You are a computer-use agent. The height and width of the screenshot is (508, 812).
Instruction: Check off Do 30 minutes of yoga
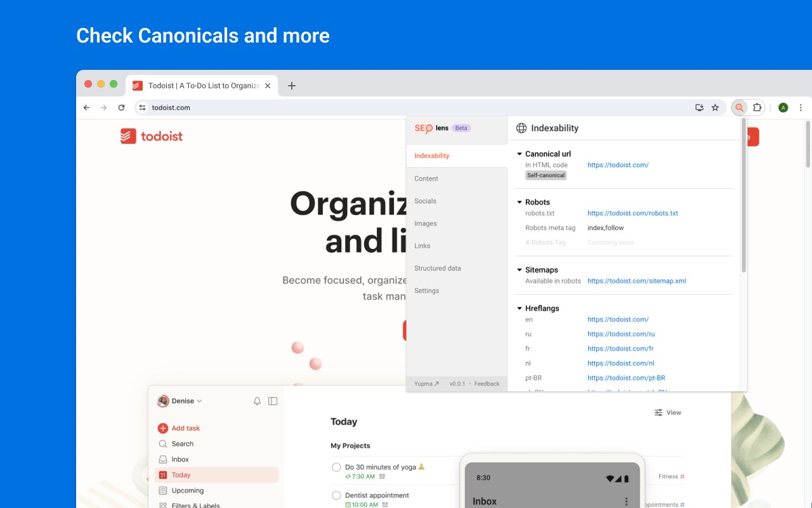[x=336, y=467]
